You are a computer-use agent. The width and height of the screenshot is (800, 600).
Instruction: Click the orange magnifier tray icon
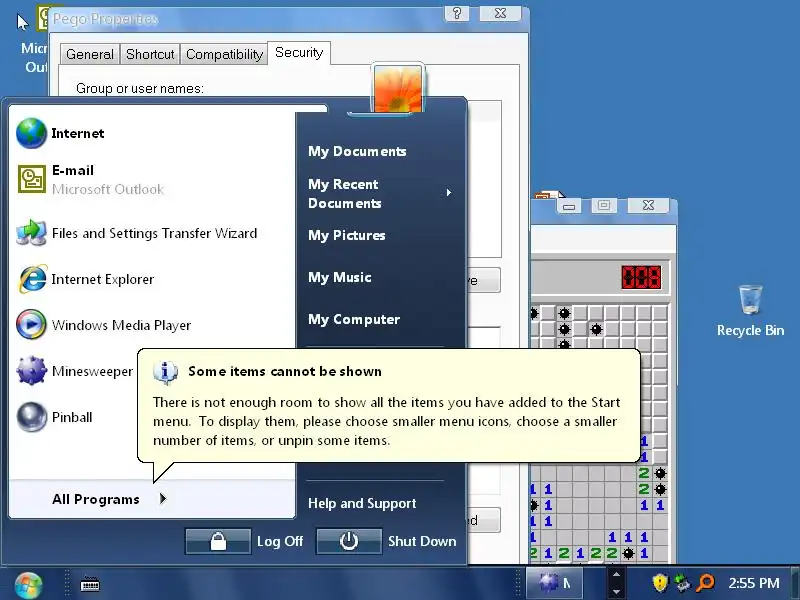click(706, 583)
